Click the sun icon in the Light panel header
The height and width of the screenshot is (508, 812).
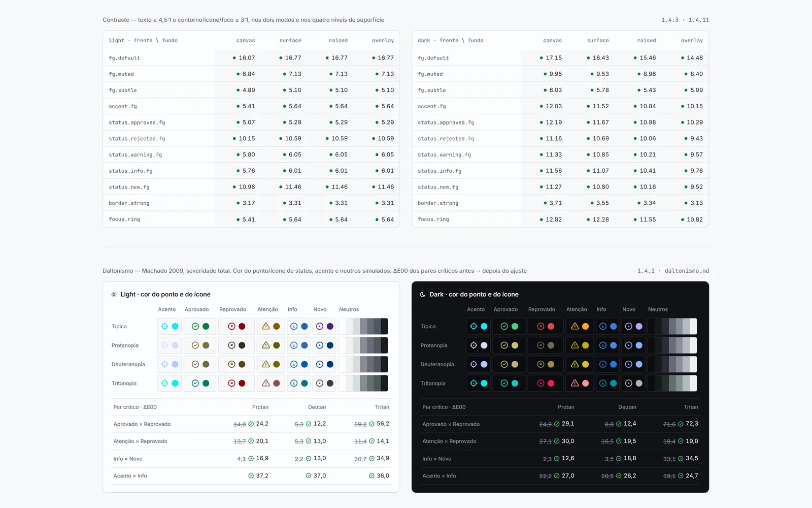pos(114,294)
